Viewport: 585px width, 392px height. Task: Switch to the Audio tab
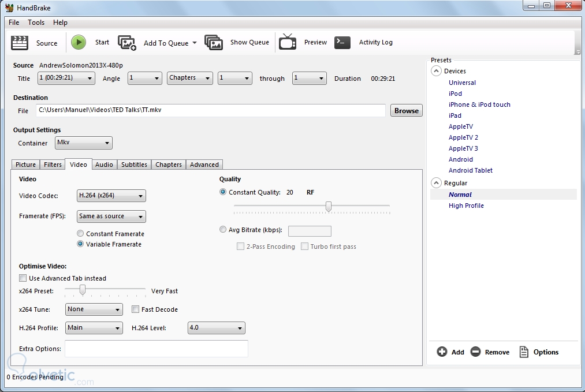(104, 165)
